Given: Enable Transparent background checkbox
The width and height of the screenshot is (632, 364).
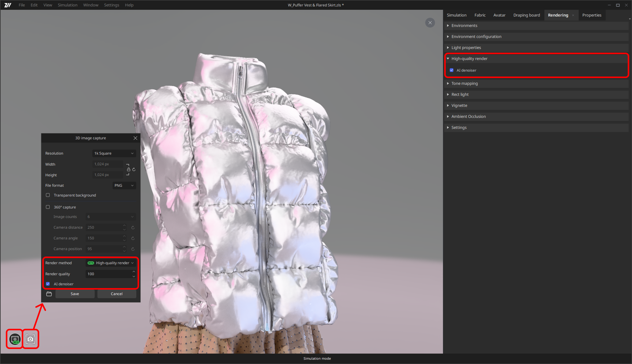Looking at the screenshot, I should [48, 195].
